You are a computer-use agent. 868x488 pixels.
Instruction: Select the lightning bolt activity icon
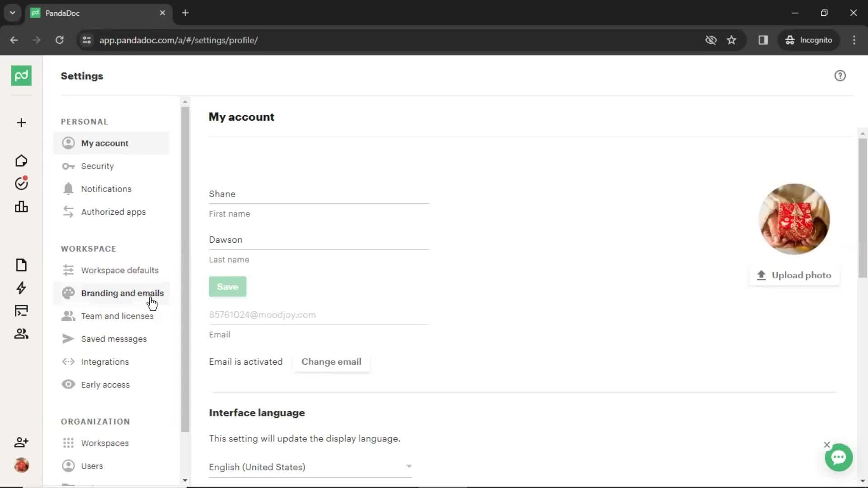[21, 288]
